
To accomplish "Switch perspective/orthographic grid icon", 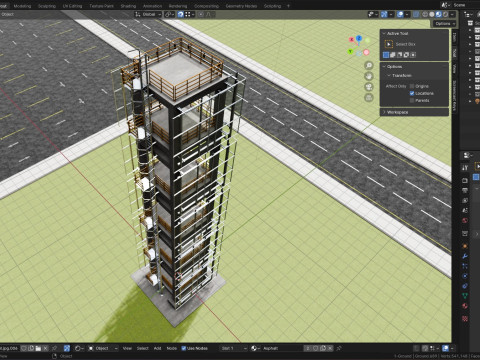I will coord(369,98).
